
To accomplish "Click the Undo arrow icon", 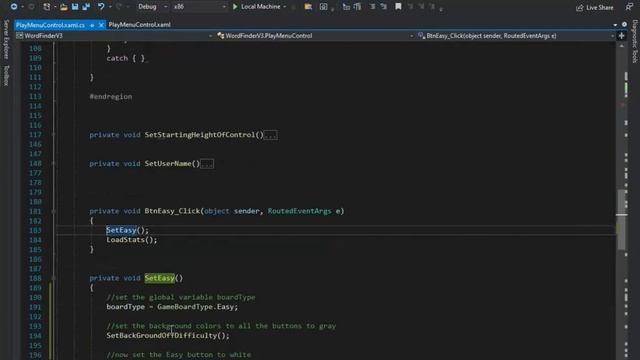I will click(x=101, y=7).
